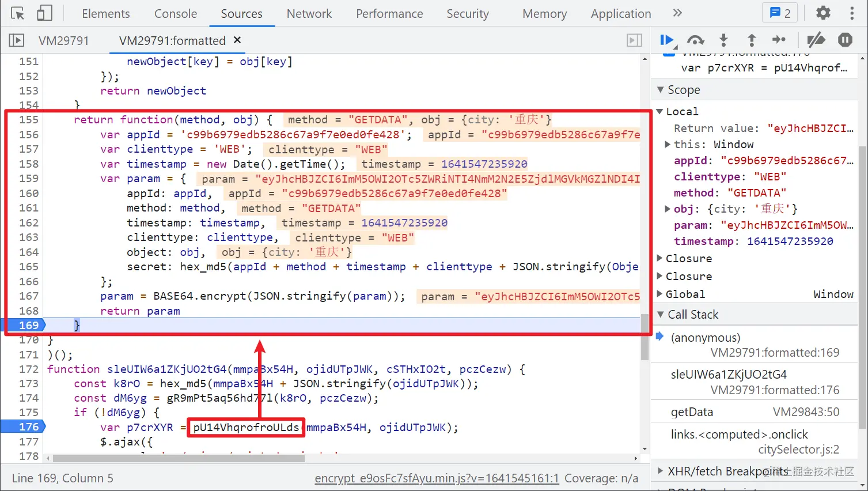
Task: Expand the obj {city} entry
Action: 668,209
